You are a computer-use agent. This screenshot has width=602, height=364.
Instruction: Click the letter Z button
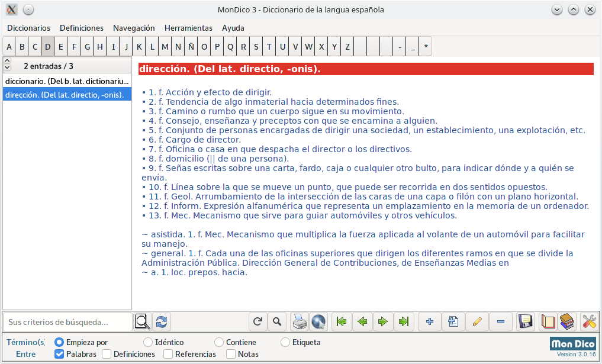coord(347,47)
